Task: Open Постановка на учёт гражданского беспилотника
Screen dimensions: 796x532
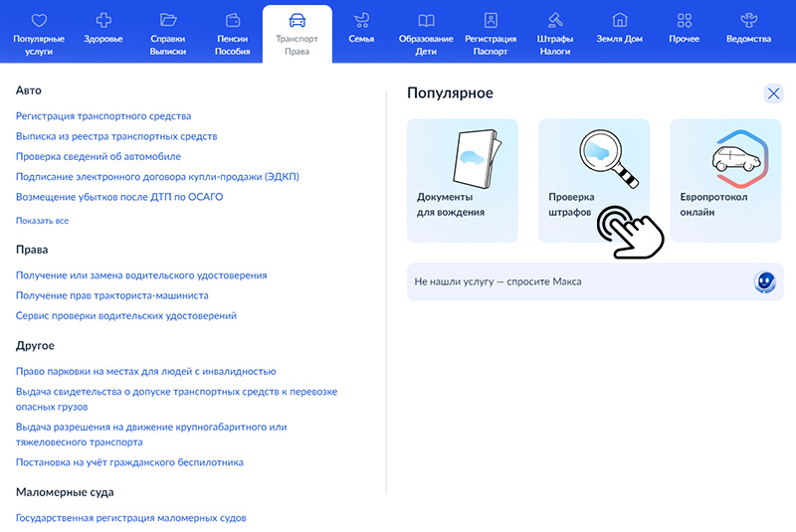Action: coord(129,462)
